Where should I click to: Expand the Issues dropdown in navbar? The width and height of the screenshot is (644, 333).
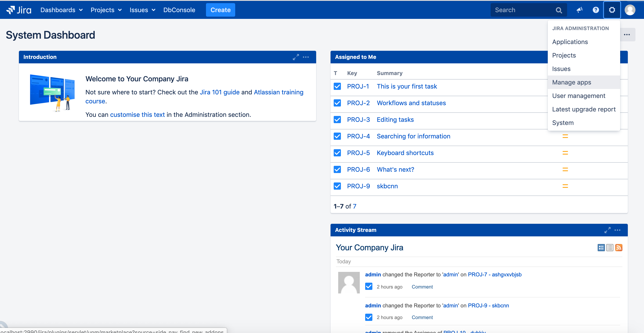pyautogui.click(x=142, y=10)
